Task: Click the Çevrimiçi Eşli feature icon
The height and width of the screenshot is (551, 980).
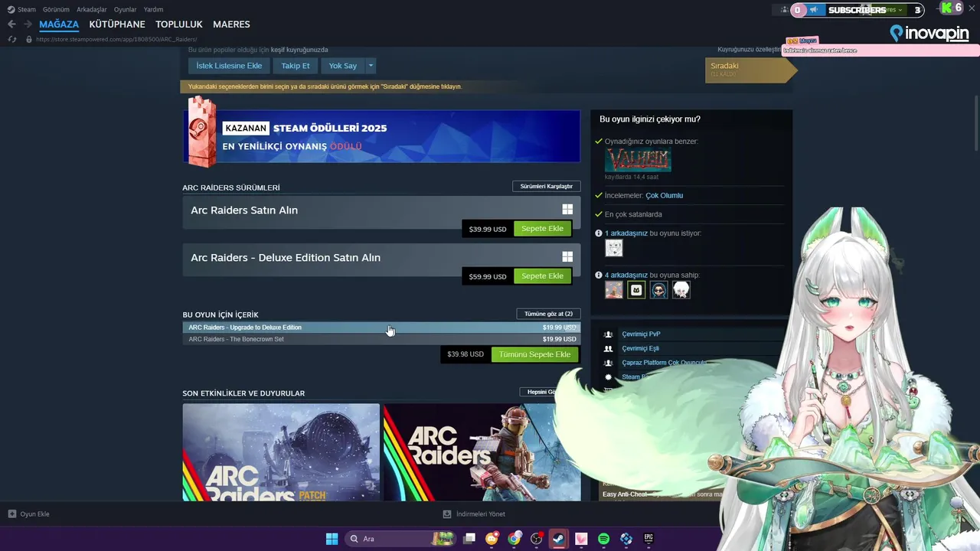Action: point(609,348)
